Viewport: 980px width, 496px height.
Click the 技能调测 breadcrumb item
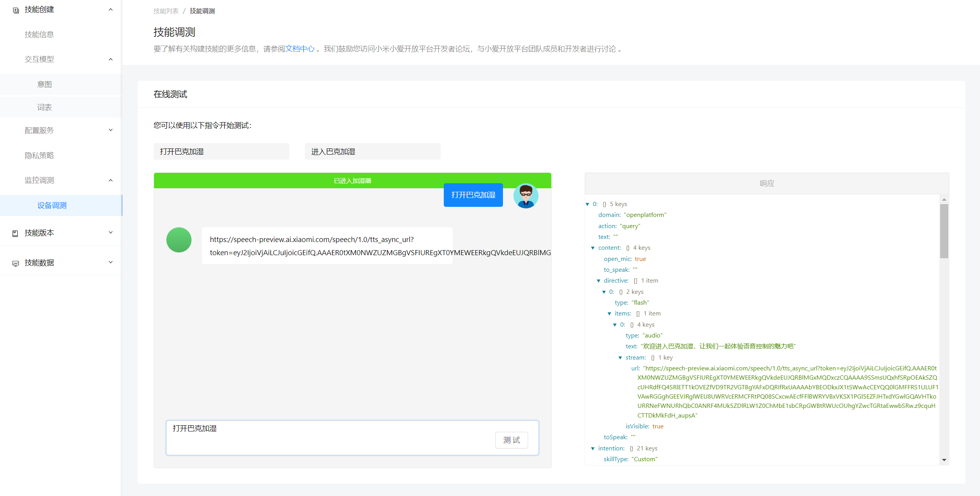[202, 11]
